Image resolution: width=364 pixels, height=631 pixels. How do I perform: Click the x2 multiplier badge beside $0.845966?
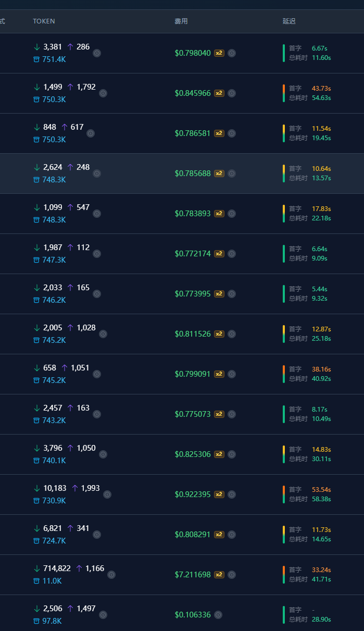coord(219,93)
